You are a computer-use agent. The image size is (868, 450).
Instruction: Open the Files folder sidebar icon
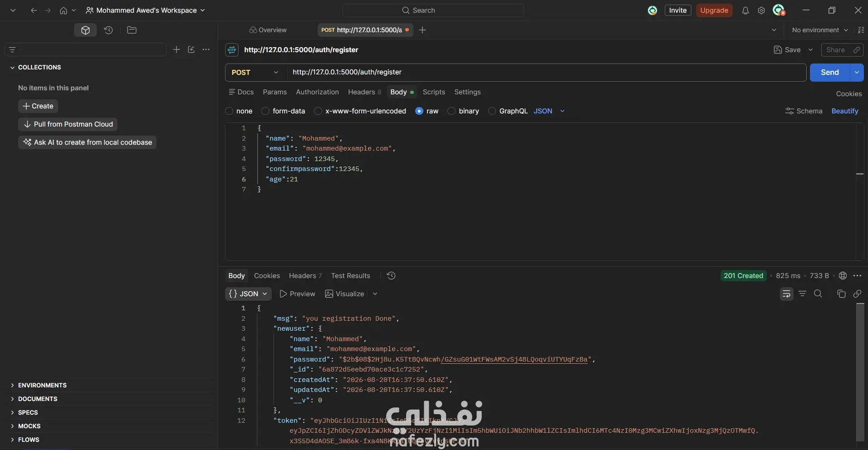point(132,30)
